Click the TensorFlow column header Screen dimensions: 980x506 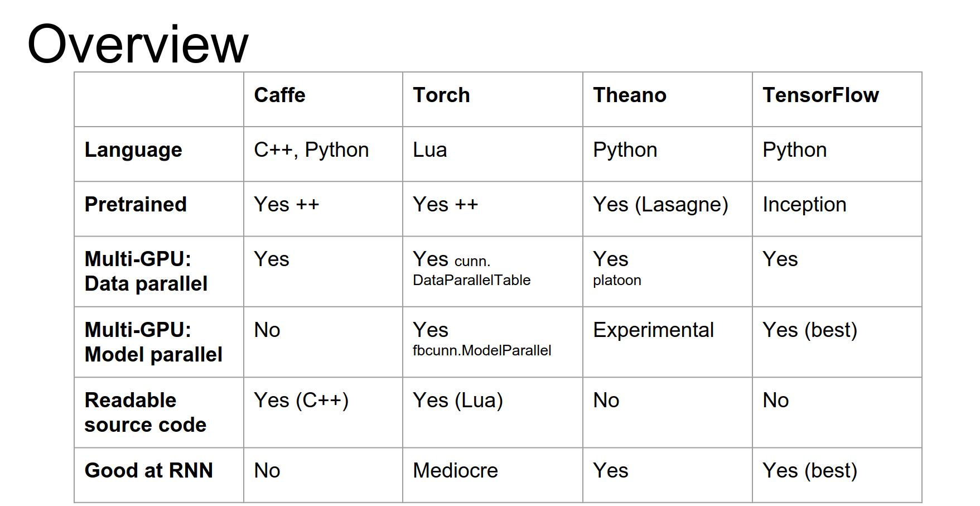tap(820, 95)
